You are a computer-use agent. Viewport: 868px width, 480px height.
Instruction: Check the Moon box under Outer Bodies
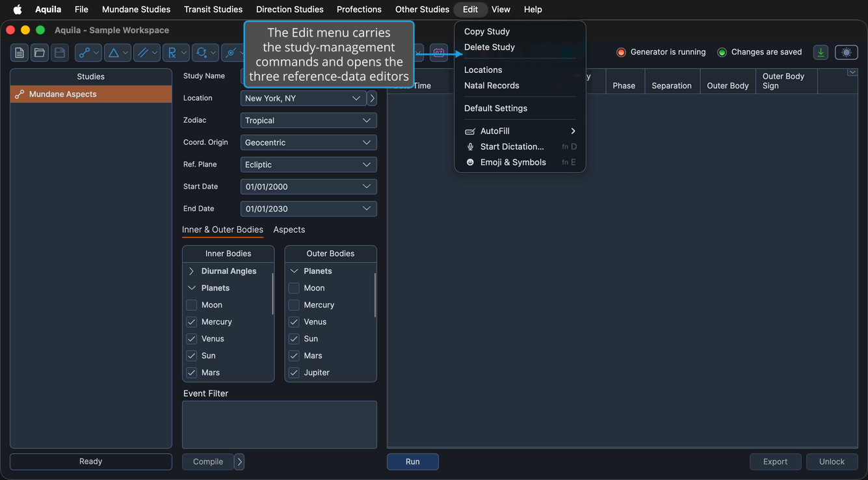294,288
